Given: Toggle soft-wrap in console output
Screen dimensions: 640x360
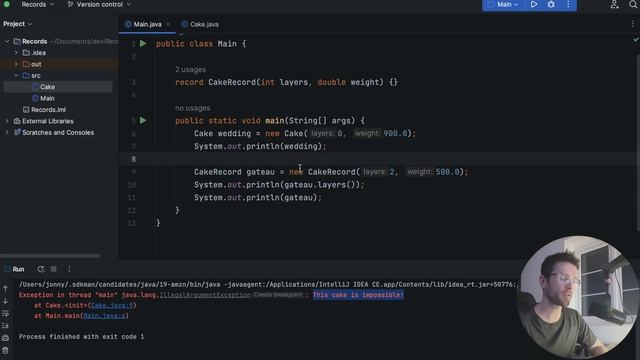Looking at the screenshot, I should coord(5,313).
